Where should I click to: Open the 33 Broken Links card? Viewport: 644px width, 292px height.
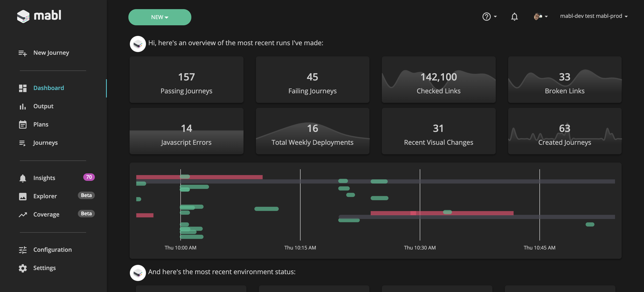click(x=565, y=80)
